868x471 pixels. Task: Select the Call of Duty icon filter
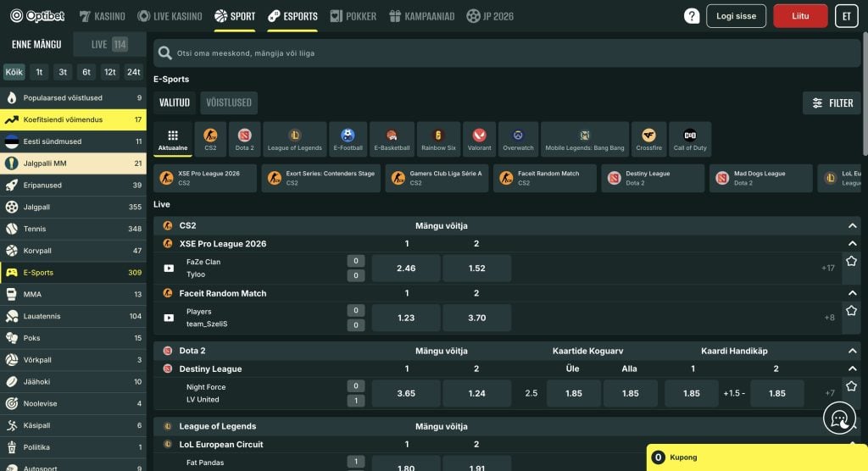690,139
